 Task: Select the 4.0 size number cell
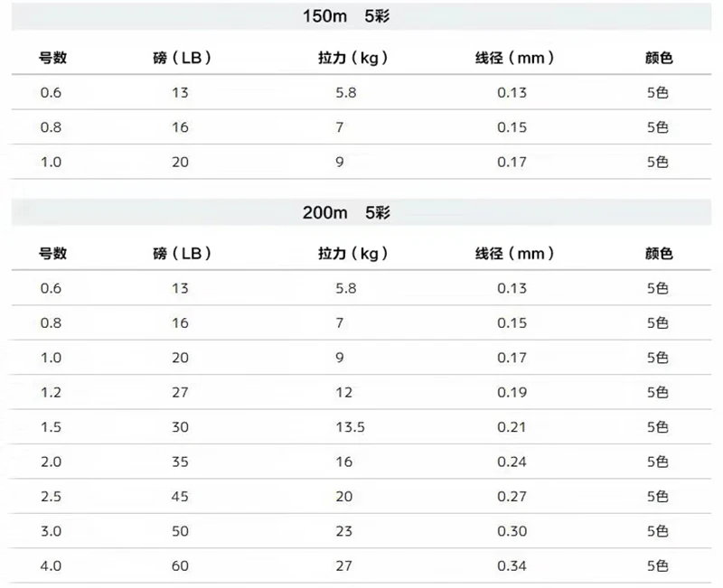(x=51, y=566)
